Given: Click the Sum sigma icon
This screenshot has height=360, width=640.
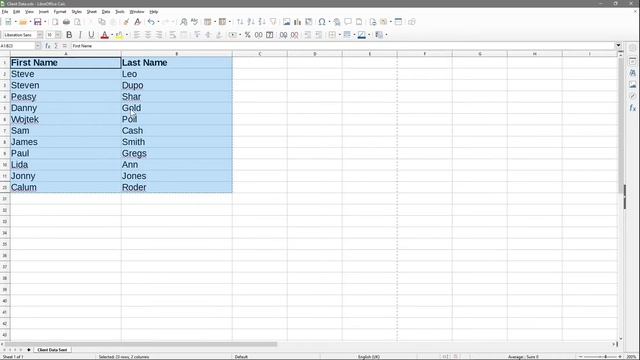Looking at the screenshot, I should click(x=56, y=46).
